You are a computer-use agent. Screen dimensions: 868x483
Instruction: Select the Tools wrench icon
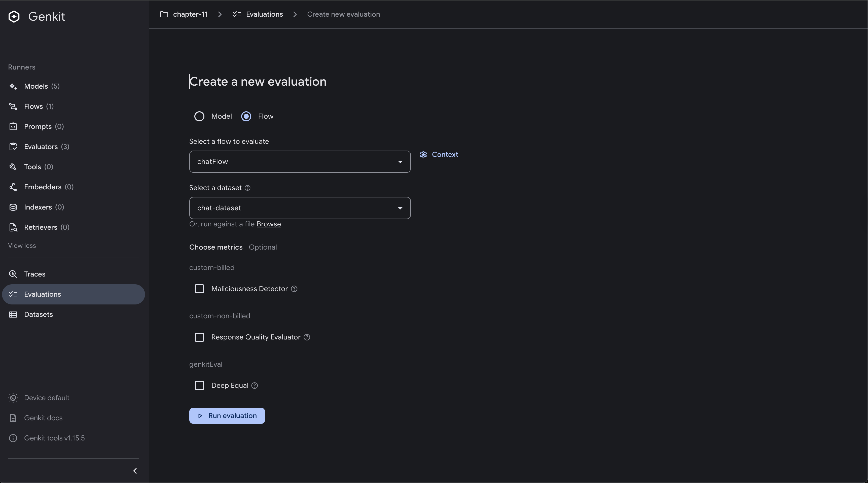point(13,167)
